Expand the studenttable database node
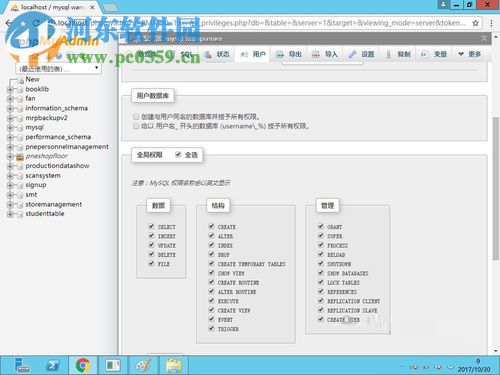This screenshot has height=375, width=500. 10,214
